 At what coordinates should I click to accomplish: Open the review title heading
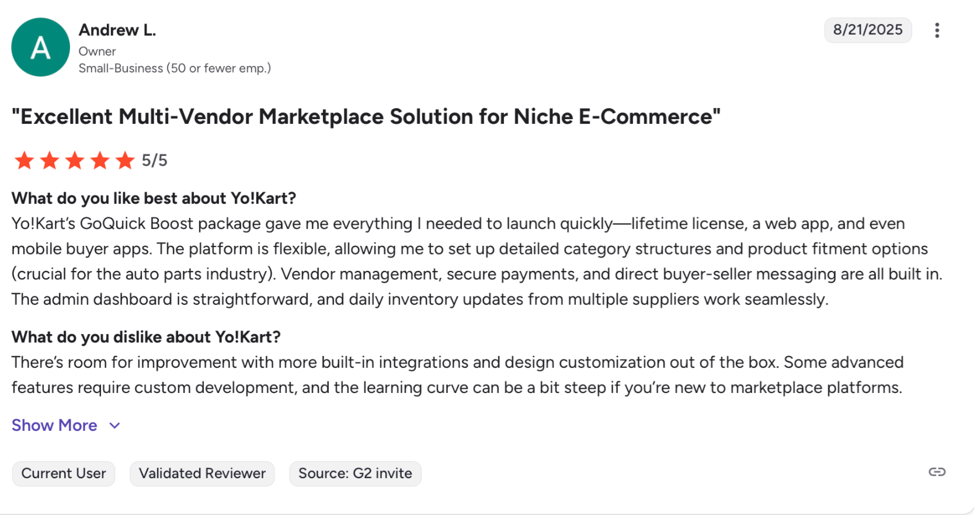[366, 117]
